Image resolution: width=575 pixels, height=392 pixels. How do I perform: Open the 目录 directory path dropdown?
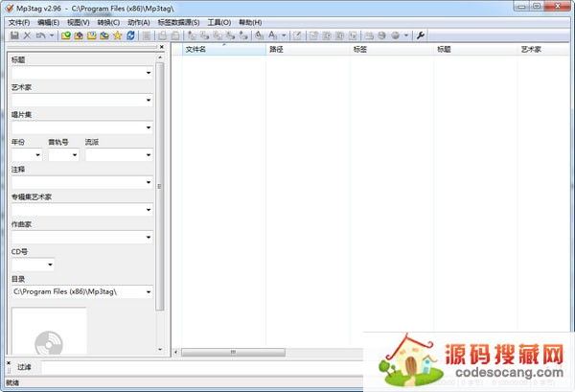pyautogui.click(x=149, y=291)
